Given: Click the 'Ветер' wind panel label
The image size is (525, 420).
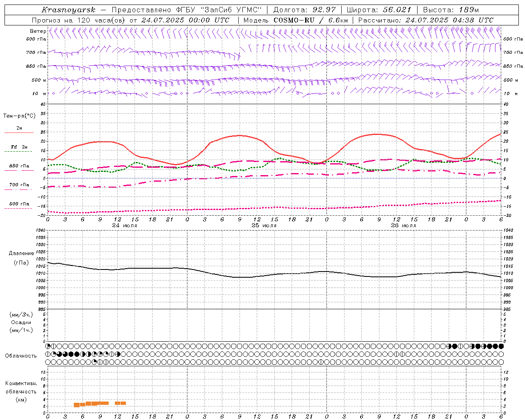Looking at the screenshot, I should click(x=38, y=31).
